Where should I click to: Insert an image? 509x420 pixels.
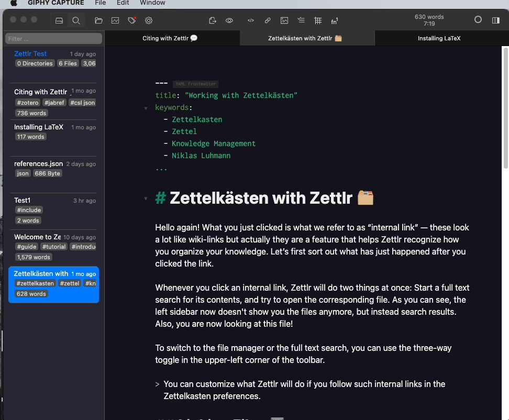coord(284,20)
